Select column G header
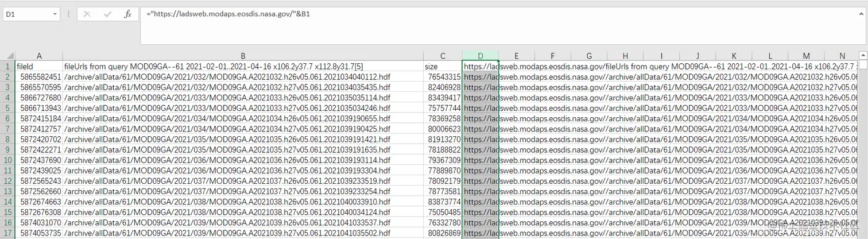The image size is (868, 239). point(589,56)
